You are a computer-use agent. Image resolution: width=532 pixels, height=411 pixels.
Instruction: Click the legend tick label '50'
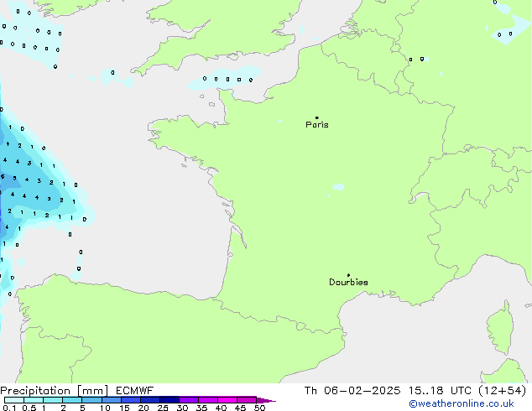click(x=259, y=408)
